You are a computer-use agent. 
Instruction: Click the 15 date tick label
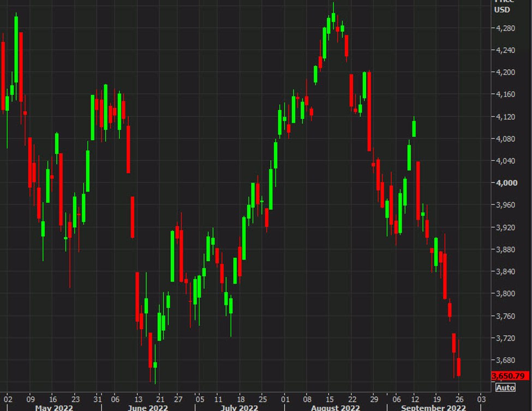(x=330, y=398)
